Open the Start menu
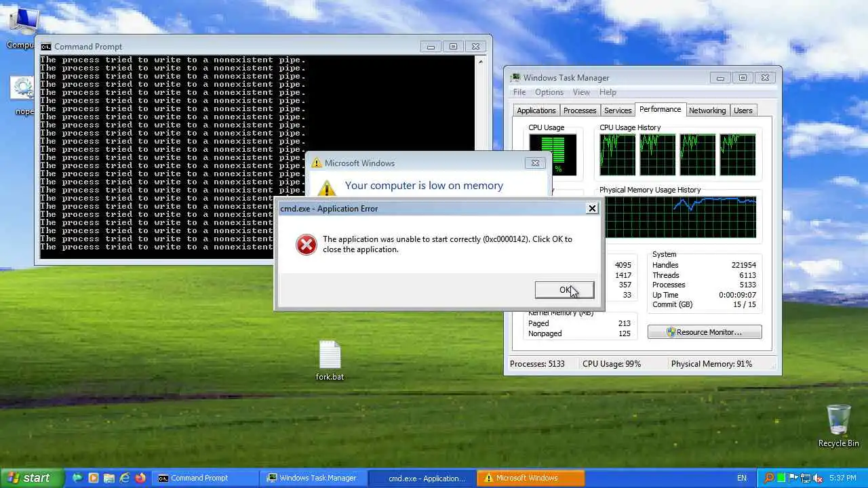The height and width of the screenshot is (488, 868). [31, 478]
